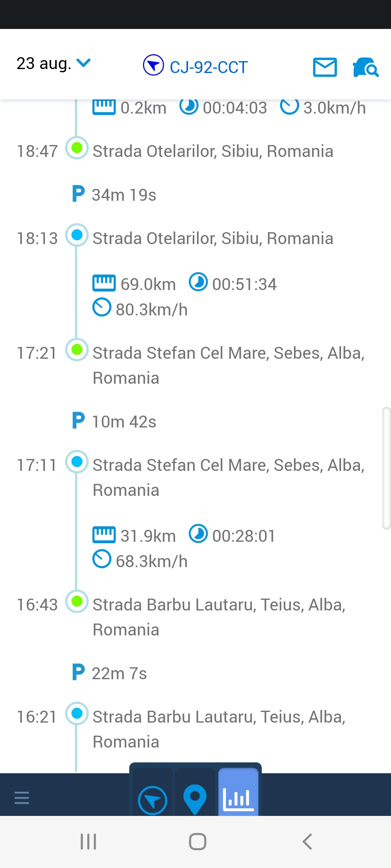
Task: Click the vertical scrollbar handle
Action: [x=386, y=468]
